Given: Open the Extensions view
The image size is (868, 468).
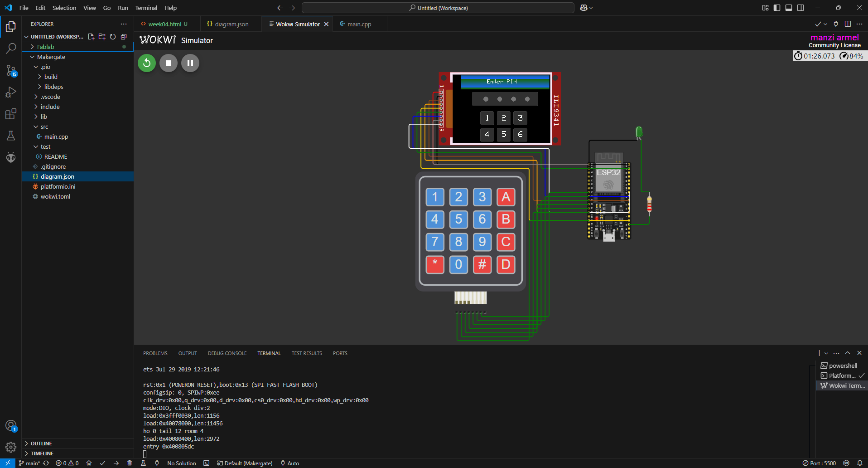Looking at the screenshot, I should 11,114.
